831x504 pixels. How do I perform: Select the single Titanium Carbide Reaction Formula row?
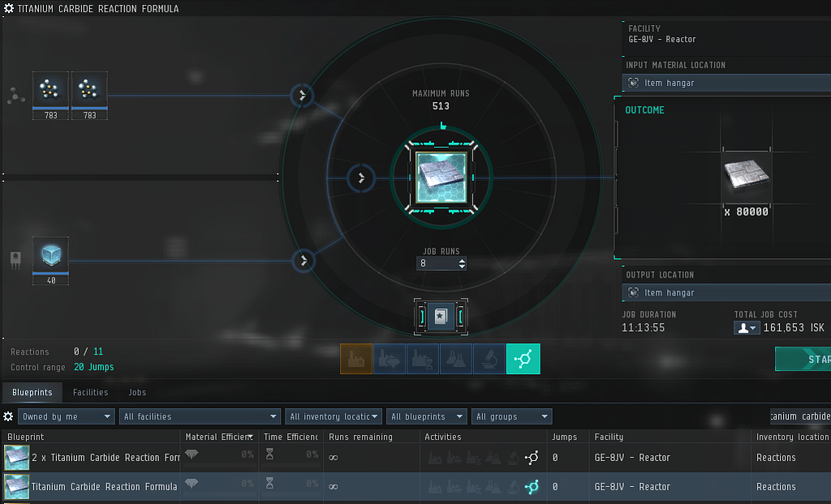click(x=416, y=486)
